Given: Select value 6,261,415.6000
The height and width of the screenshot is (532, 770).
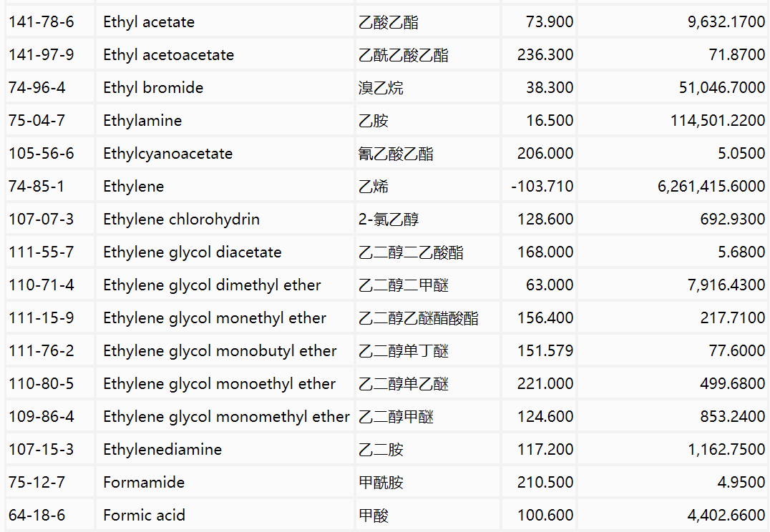Looking at the screenshot, I should [711, 187].
